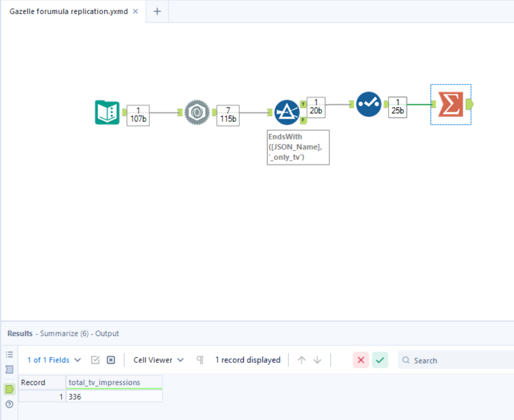Open the metadata list view in Results sidebar
514x420 pixels.
click(x=9, y=354)
